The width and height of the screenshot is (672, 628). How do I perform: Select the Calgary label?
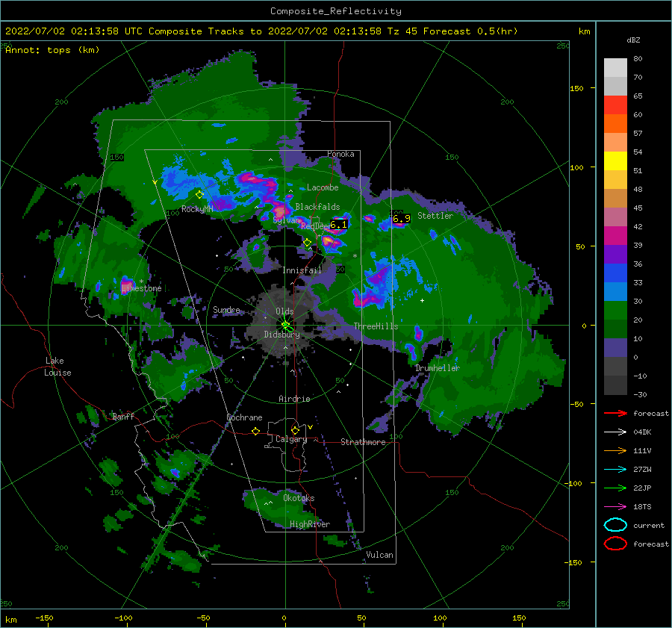[291, 439]
